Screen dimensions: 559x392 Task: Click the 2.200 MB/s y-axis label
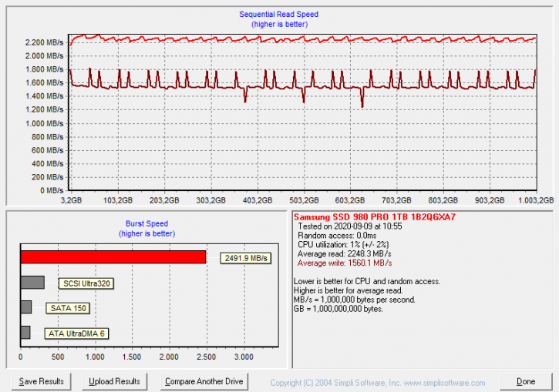44,42
